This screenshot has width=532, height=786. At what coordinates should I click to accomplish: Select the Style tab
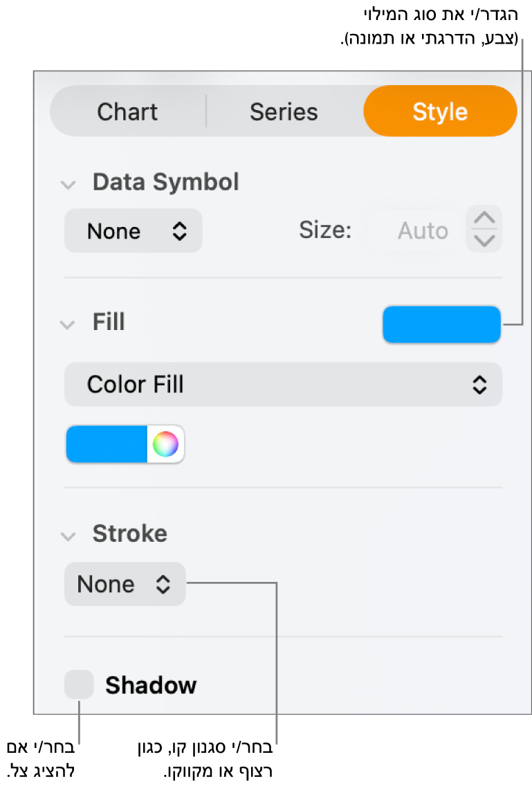click(440, 111)
